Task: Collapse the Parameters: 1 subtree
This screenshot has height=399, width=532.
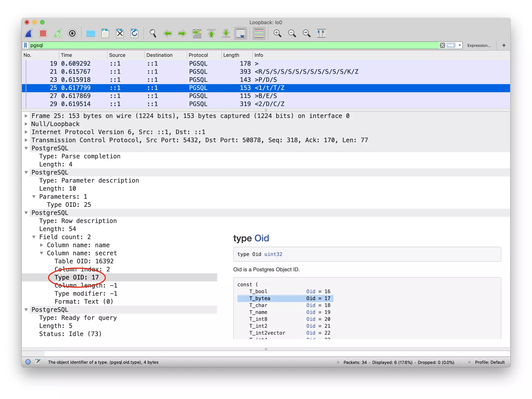Action: click(x=34, y=197)
